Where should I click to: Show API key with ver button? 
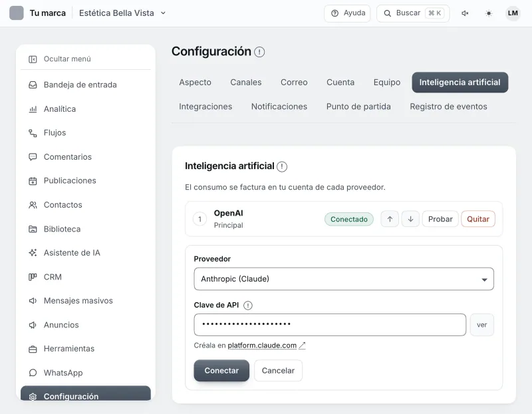[x=481, y=325]
